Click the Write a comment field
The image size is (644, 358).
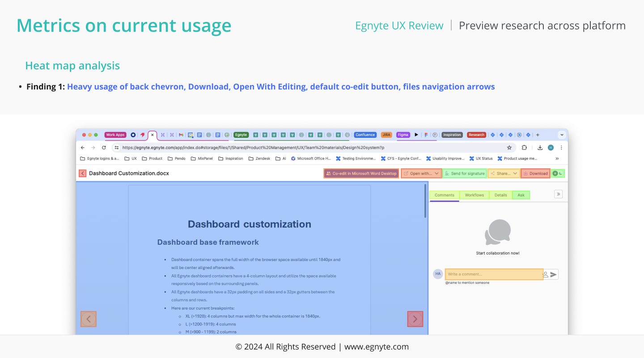point(494,274)
